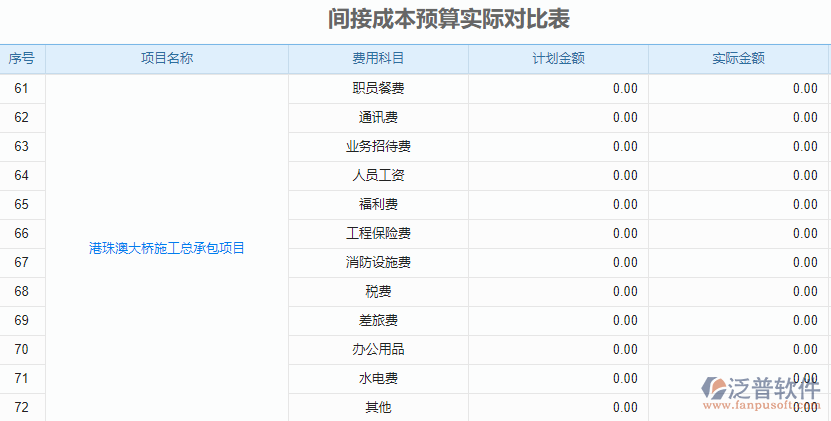Choose the 人员工资 expense cell
Image resolution: width=831 pixels, height=421 pixels.
click(378, 176)
